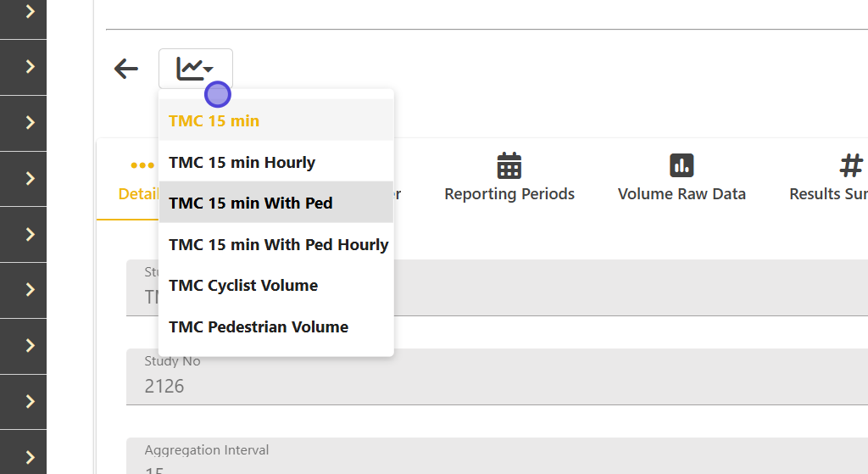Image resolution: width=868 pixels, height=474 pixels.
Task: Open the line chart report dropdown button
Action: click(195, 69)
